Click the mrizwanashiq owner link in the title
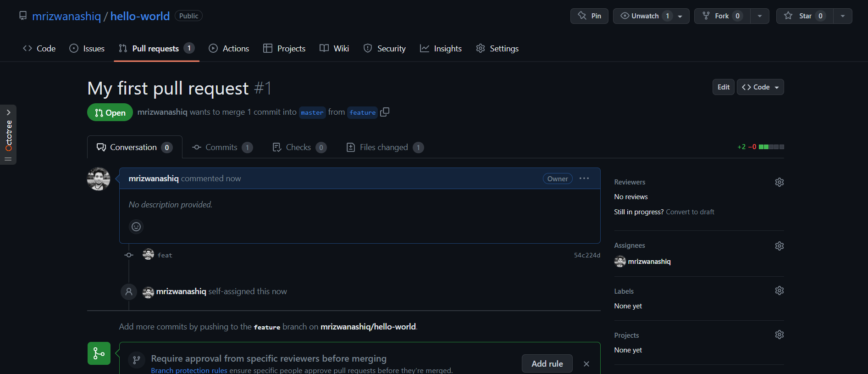868x374 pixels. pyautogui.click(x=66, y=16)
